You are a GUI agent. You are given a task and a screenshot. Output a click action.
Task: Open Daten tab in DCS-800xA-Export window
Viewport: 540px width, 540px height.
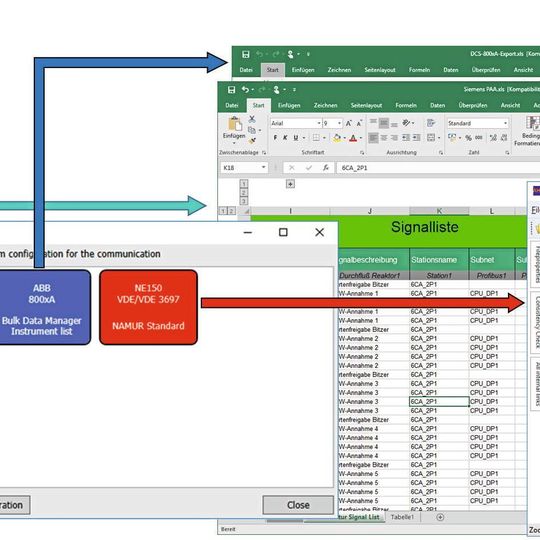[451, 70]
